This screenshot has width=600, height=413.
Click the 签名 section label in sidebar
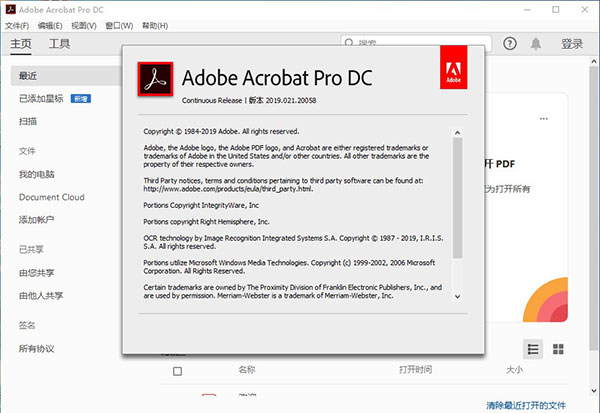(x=27, y=325)
